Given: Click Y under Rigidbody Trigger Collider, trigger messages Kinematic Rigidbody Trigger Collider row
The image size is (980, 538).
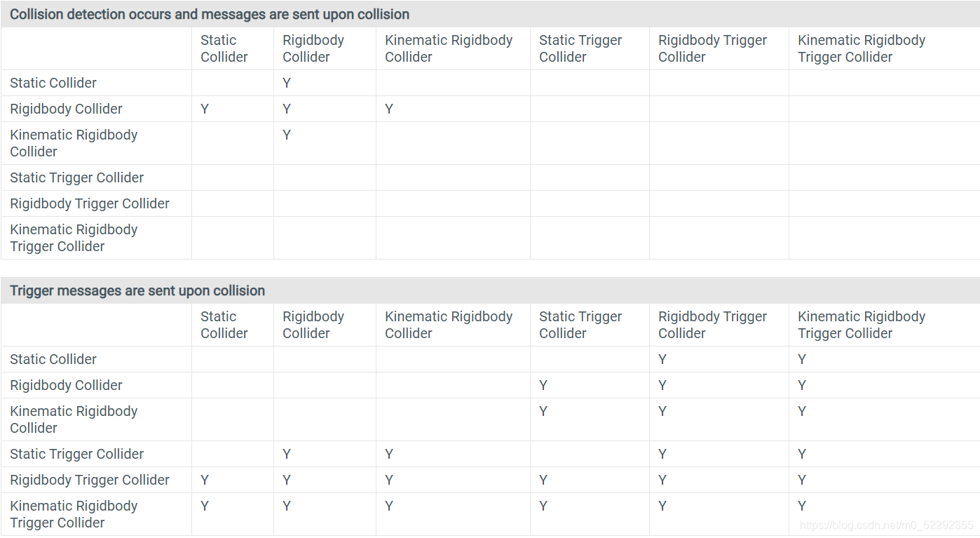Looking at the screenshot, I should click(x=662, y=506).
